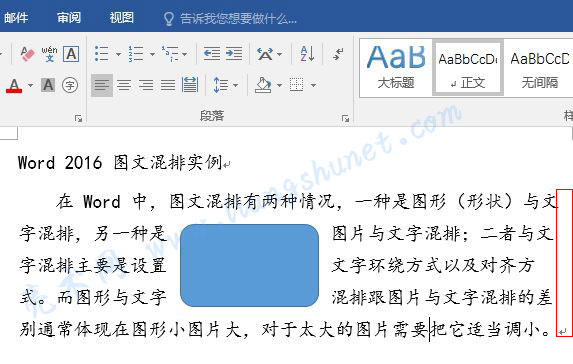Apply distributed alignment icon

[190, 85]
